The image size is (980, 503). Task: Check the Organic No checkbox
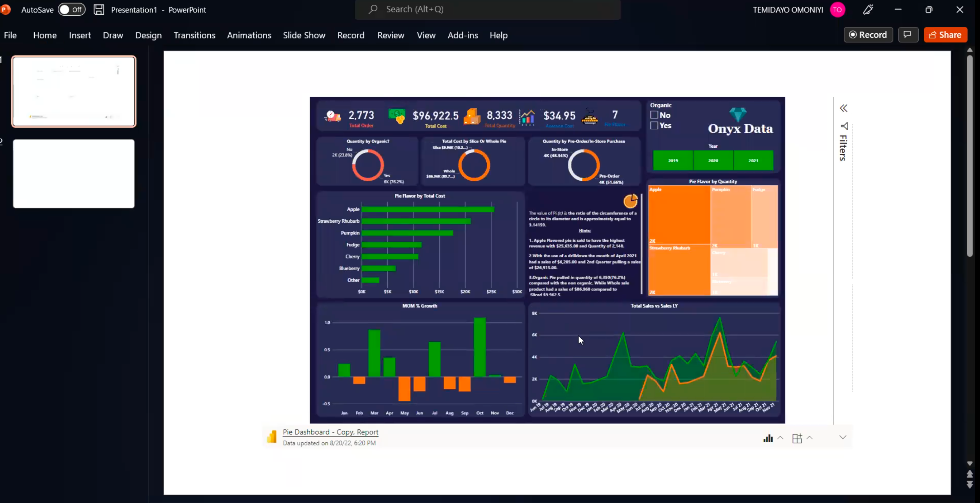pos(654,115)
